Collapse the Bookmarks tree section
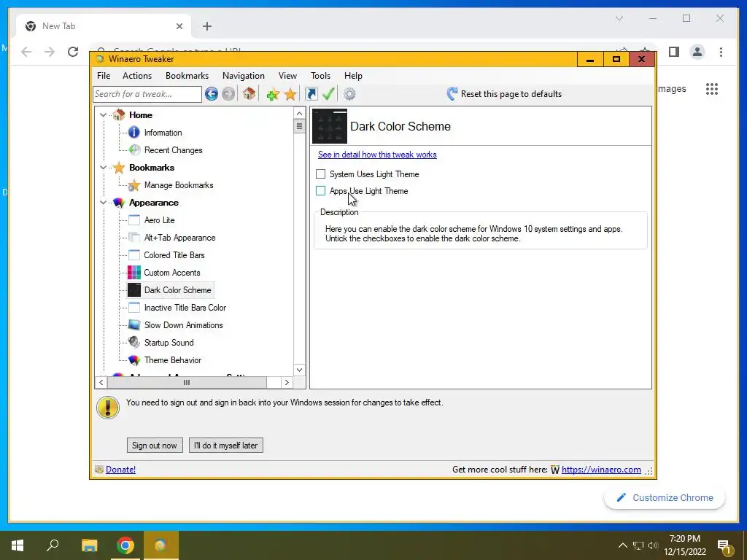The width and height of the screenshot is (747, 560). [x=103, y=168]
